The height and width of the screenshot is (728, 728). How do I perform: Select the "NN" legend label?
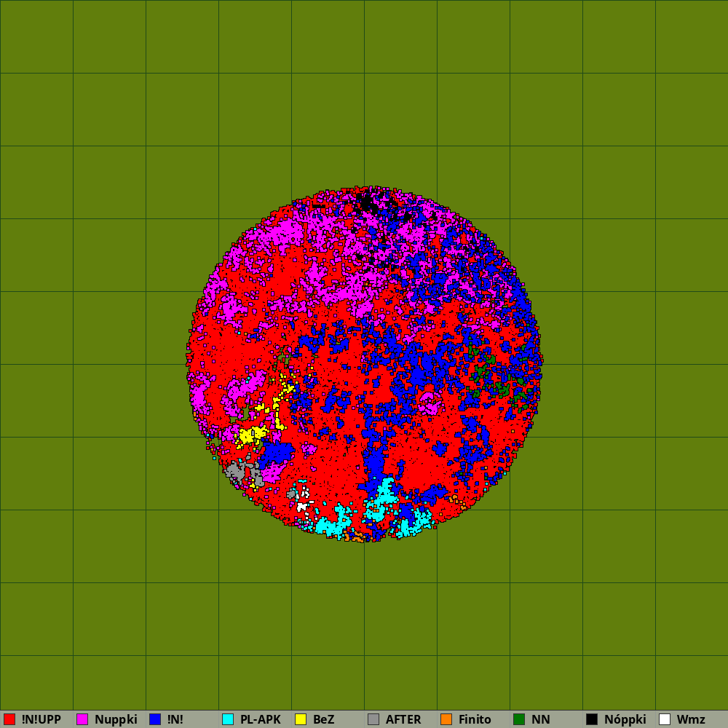541,719
